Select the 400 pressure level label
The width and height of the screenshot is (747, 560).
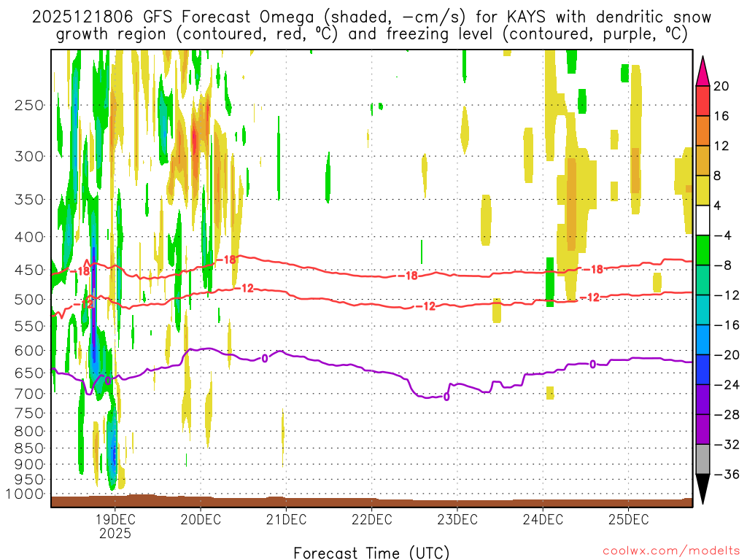29,237
